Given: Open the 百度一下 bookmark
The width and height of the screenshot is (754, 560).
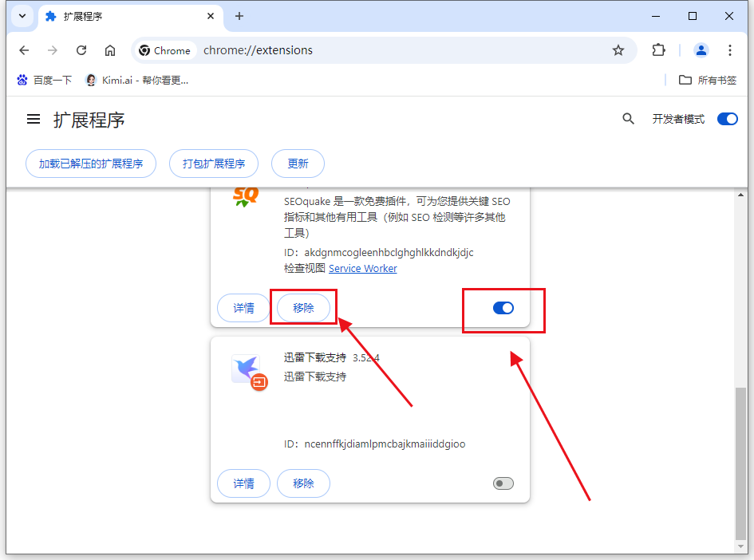Looking at the screenshot, I should click(x=44, y=81).
